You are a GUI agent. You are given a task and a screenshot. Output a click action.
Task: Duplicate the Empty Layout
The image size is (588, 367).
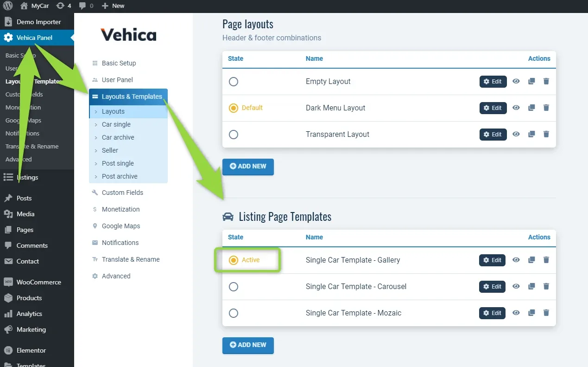[x=531, y=81]
